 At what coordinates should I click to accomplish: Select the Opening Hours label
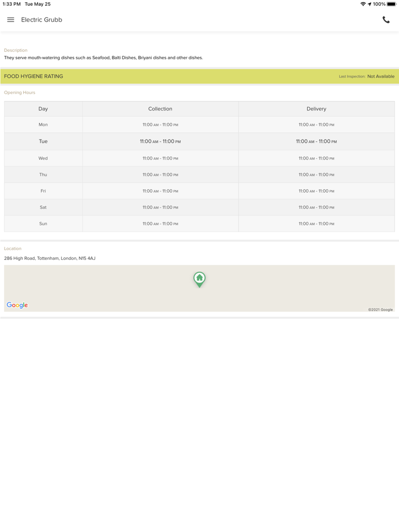19,92
